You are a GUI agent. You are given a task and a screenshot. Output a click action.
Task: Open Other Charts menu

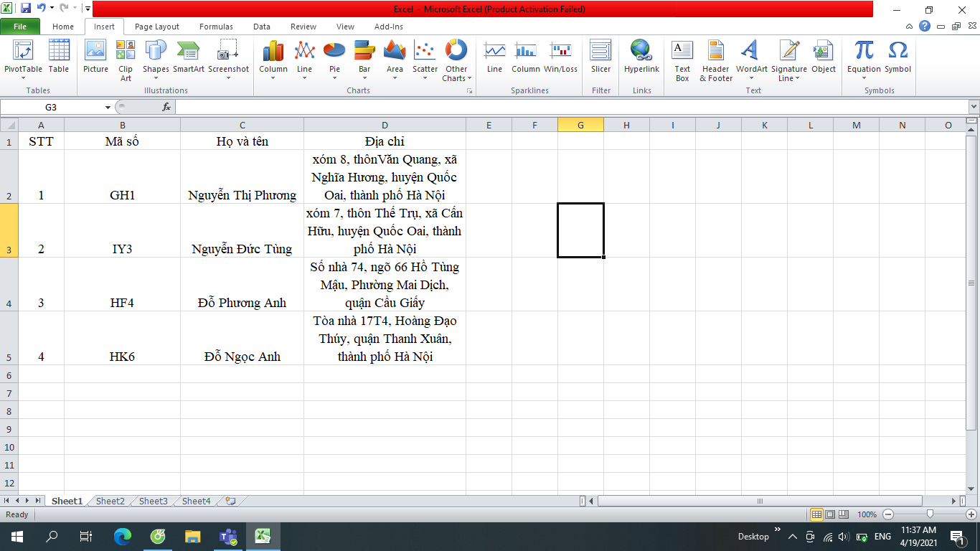click(456, 60)
